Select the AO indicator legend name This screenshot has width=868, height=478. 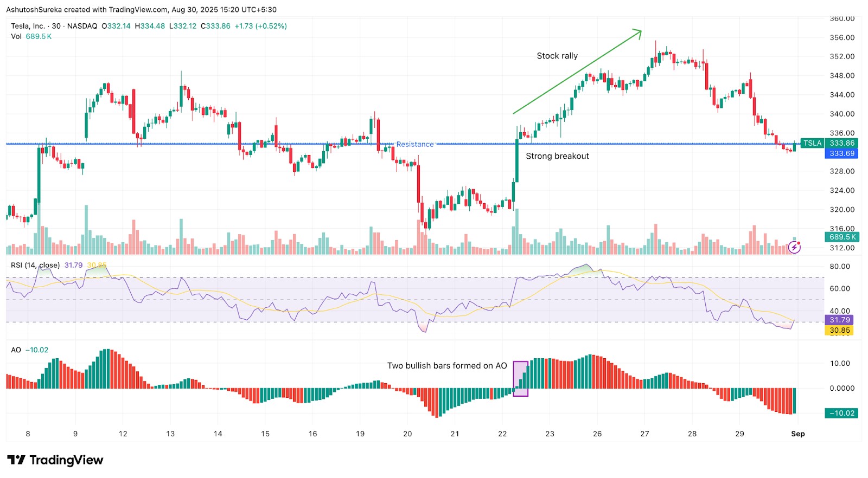click(16, 350)
